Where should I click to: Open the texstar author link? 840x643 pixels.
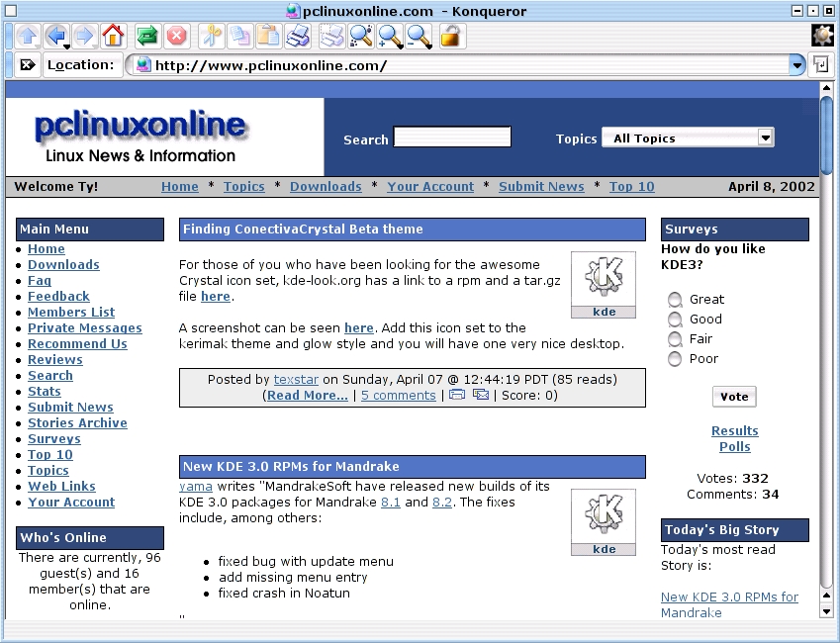tap(296, 380)
